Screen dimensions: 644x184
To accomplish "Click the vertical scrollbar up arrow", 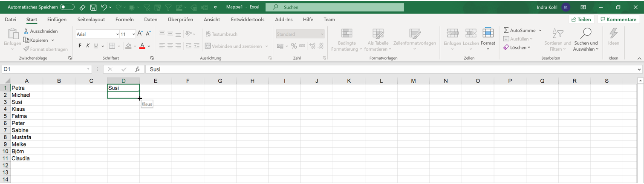I will [640, 80].
